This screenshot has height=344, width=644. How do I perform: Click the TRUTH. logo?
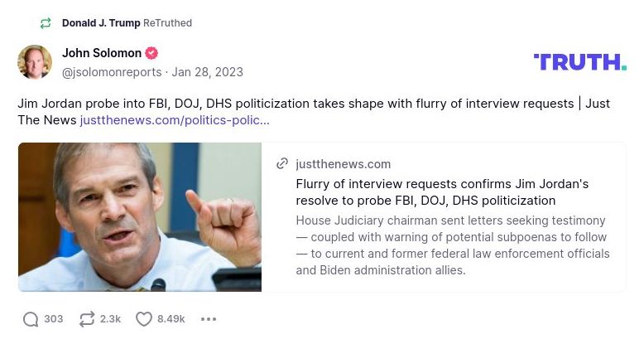click(579, 62)
